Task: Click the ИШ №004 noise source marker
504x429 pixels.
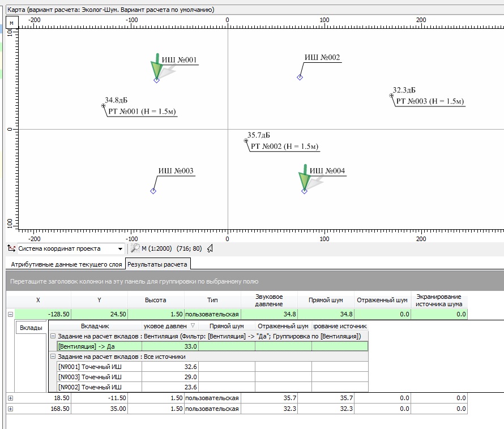Action: 304,191
